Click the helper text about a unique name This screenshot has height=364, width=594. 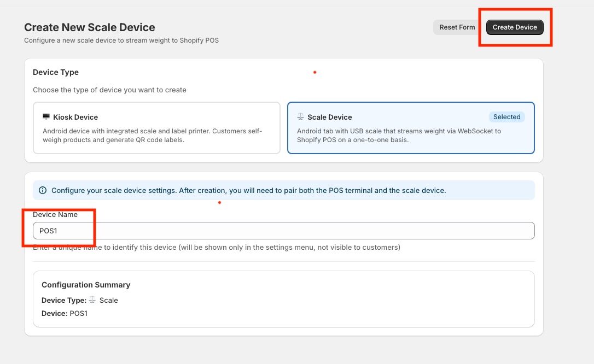point(217,248)
